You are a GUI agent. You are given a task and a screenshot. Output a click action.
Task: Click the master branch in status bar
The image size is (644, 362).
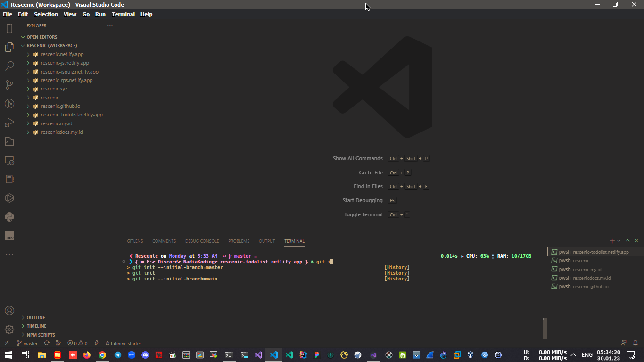point(27,343)
